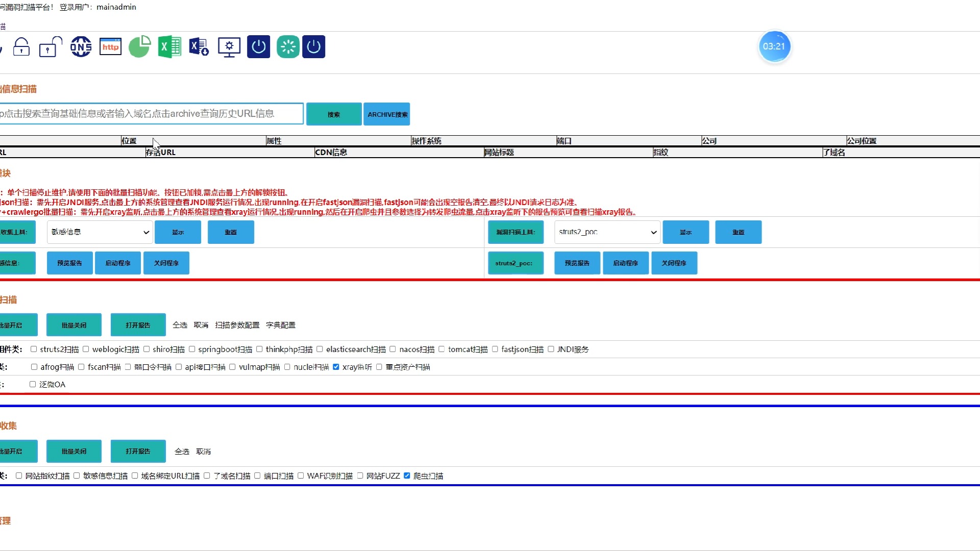Open the 字典配置 link
Image resolution: width=980 pixels, height=551 pixels.
click(x=281, y=325)
